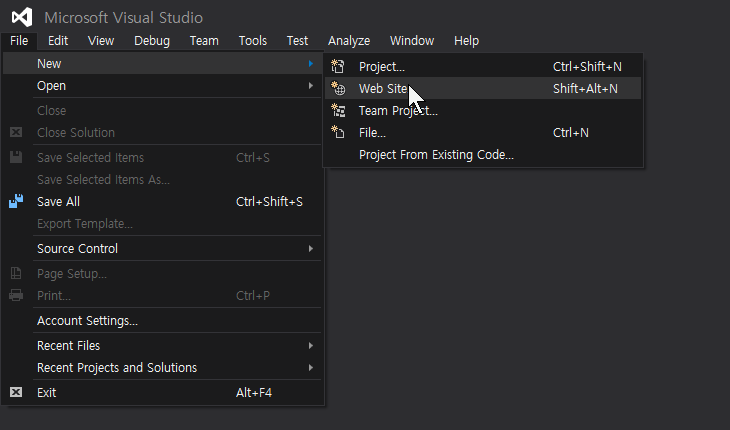Click the Shift+Alt+N shortcut text
This screenshot has height=430, width=730.
click(x=585, y=88)
